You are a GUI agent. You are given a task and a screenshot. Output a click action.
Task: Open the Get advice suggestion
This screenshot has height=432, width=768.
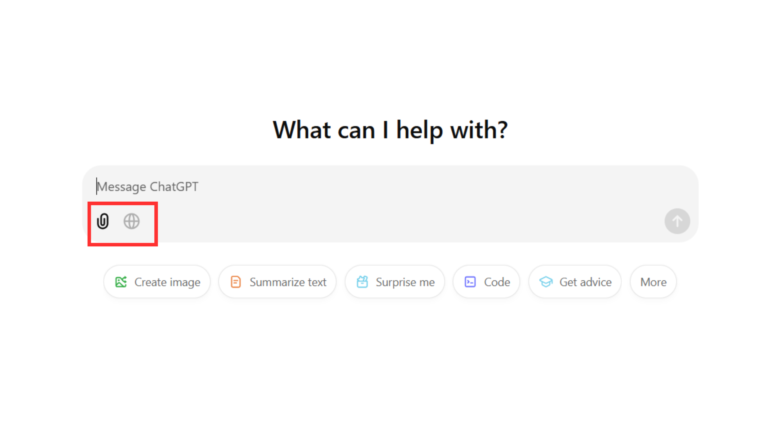tap(575, 282)
